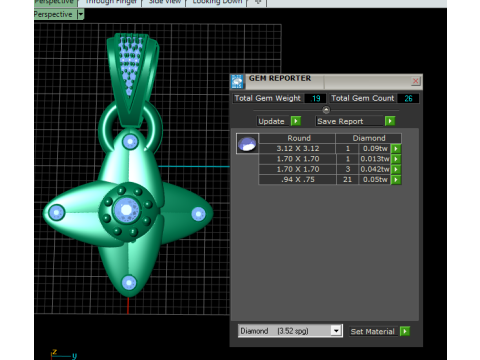Select the round gem thumbnail icon
The image size is (480, 360).
[x=247, y=144]
